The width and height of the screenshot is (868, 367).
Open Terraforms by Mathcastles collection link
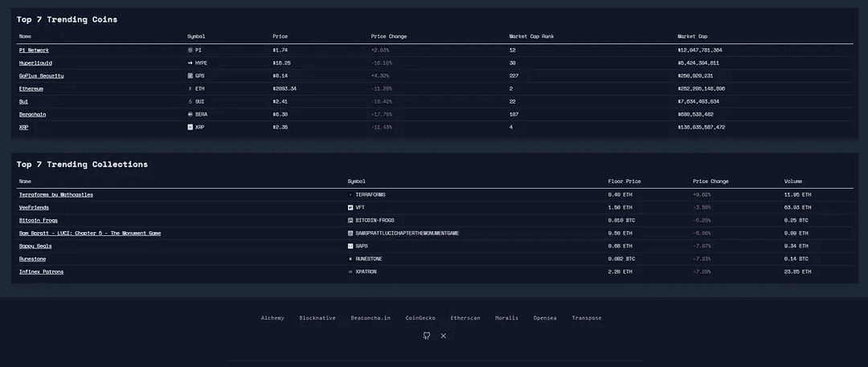[x=56, y=195]
